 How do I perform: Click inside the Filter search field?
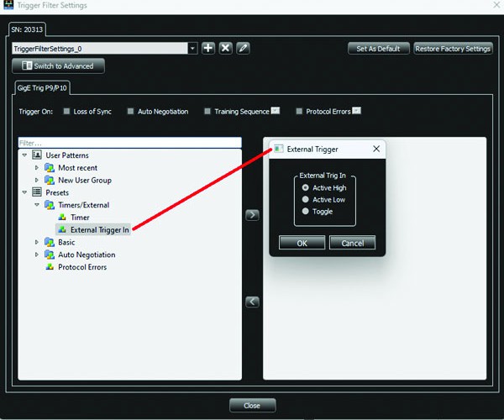(x=130, y=143)
